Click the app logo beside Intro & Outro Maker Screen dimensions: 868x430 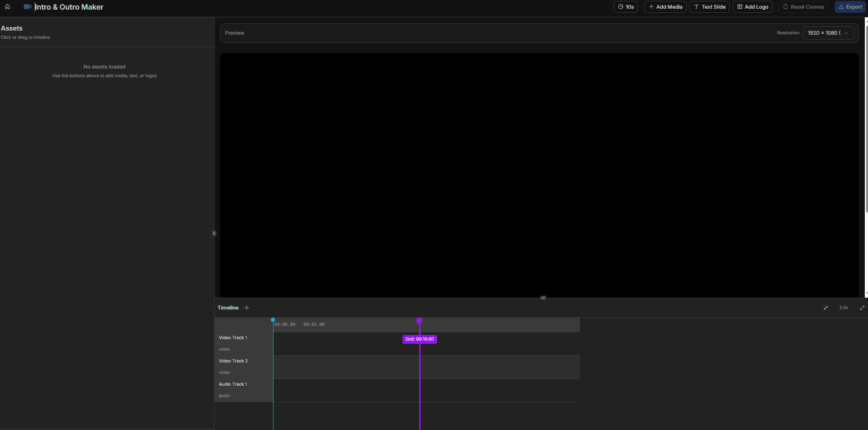(x=27, y=6)
